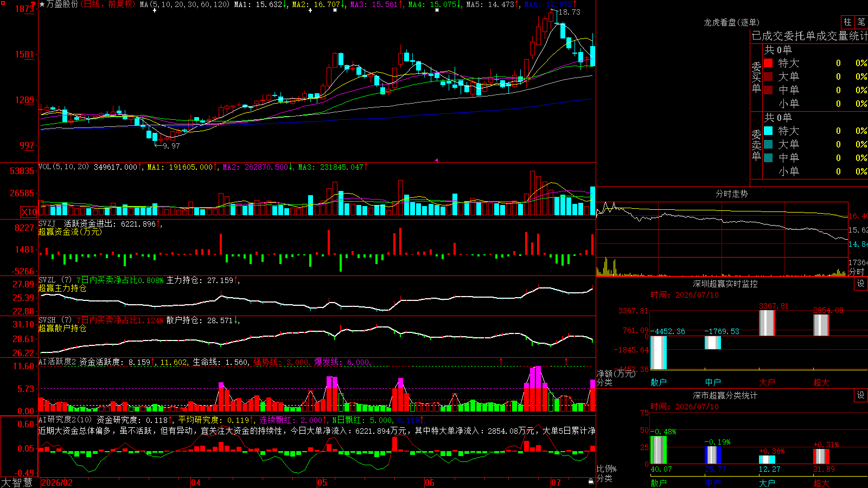The height and width of the screenshot is (488, 868).
Task: Click the 大智慧 logo at bottom left
Action: point(17,482)
